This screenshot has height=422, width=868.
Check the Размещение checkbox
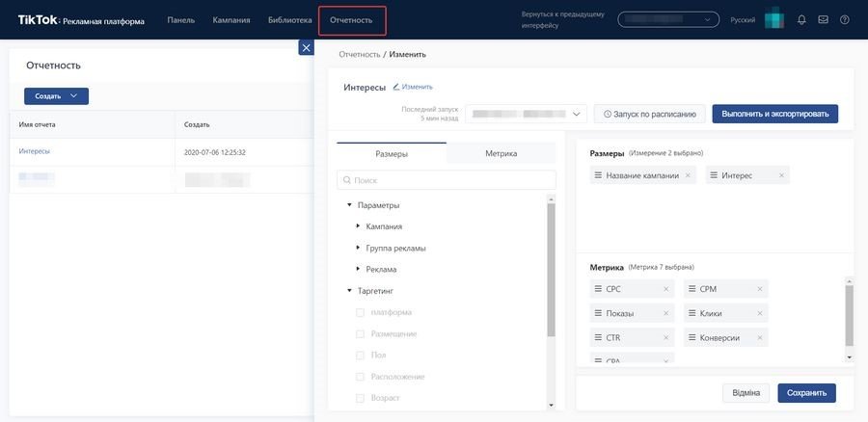click(360, 334)
